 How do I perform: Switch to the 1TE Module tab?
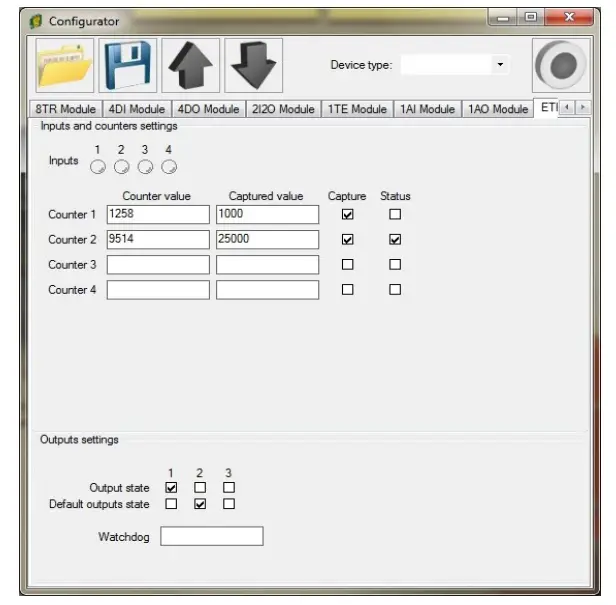357,109
